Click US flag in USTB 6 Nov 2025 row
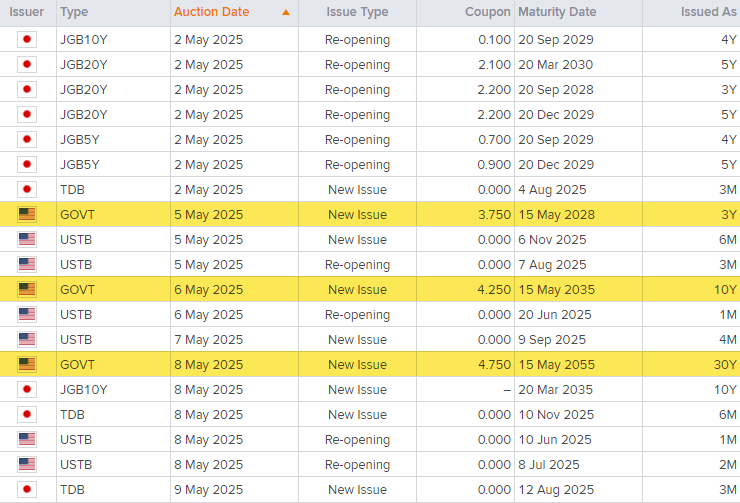Image resolution: width=740 pixels, height=503 pixels. point(27,239)
